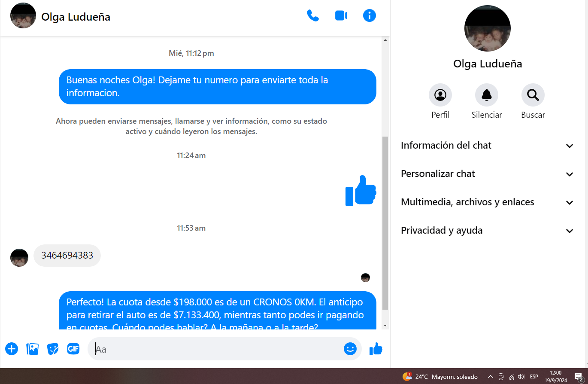Viewport: 588px width, 384px height.
Task: Search the conversation with Buscar
Action: [533, 95]
